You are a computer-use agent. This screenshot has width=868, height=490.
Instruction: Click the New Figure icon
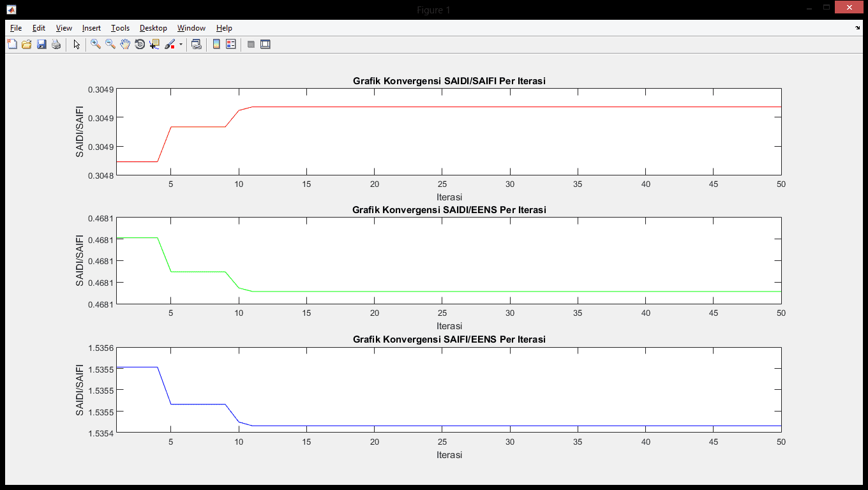(x=12, y=45)
